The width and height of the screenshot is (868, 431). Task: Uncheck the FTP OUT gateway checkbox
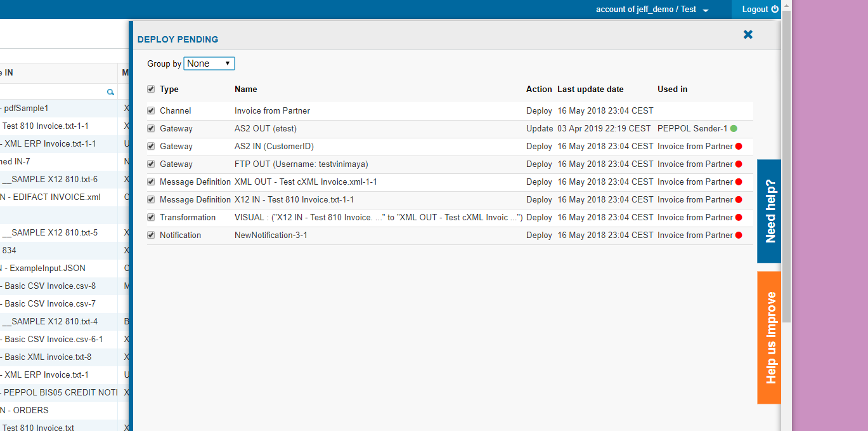(x=151, y=164)
